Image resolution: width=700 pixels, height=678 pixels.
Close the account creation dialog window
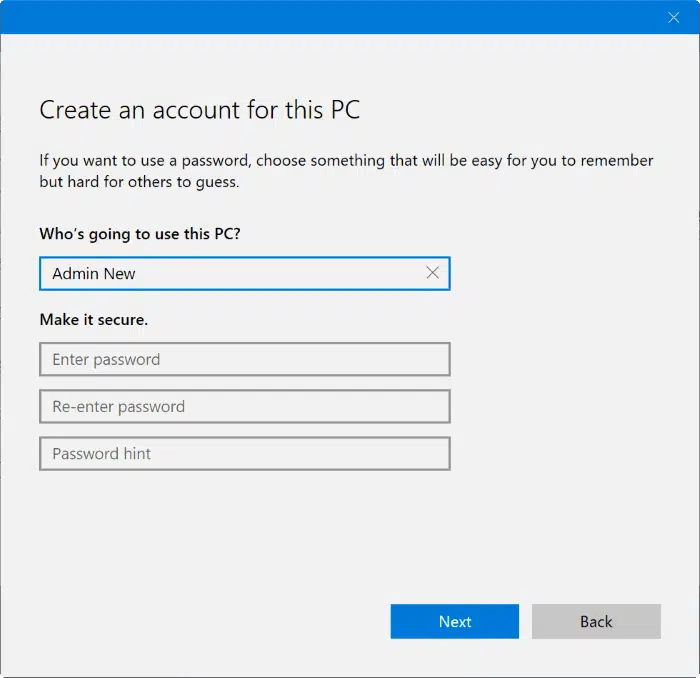click(x=673, y=17)
